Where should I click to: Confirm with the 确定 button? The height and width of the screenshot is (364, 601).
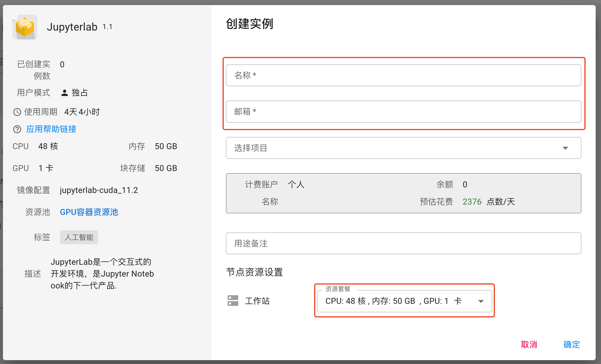point(572,344)
